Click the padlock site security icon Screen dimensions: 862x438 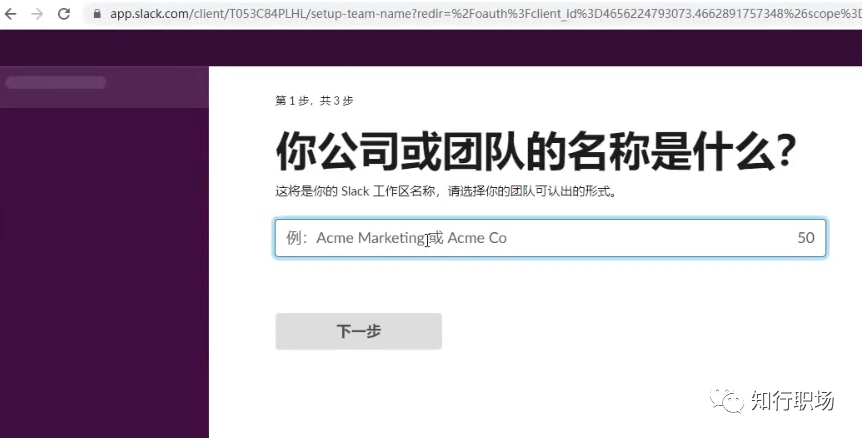[97, 14]
